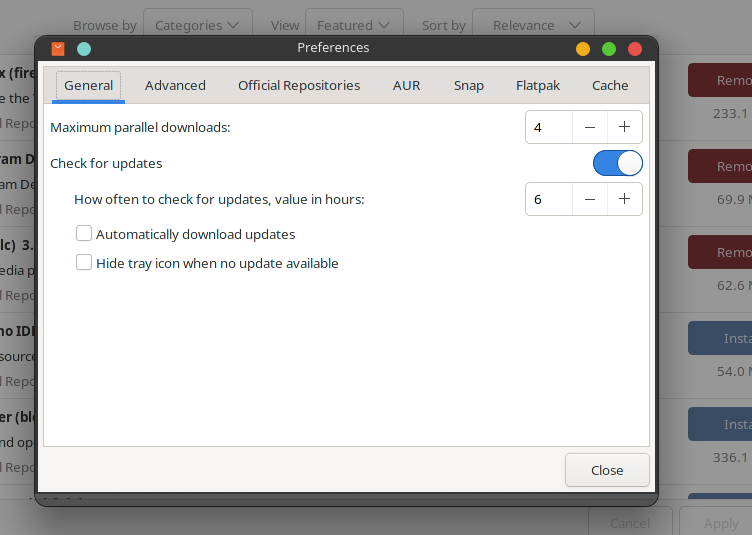Open the Relevance sort dropdown
Viewport: 752px width, 535px height.
pyautogui.click(x=533, y=25)
